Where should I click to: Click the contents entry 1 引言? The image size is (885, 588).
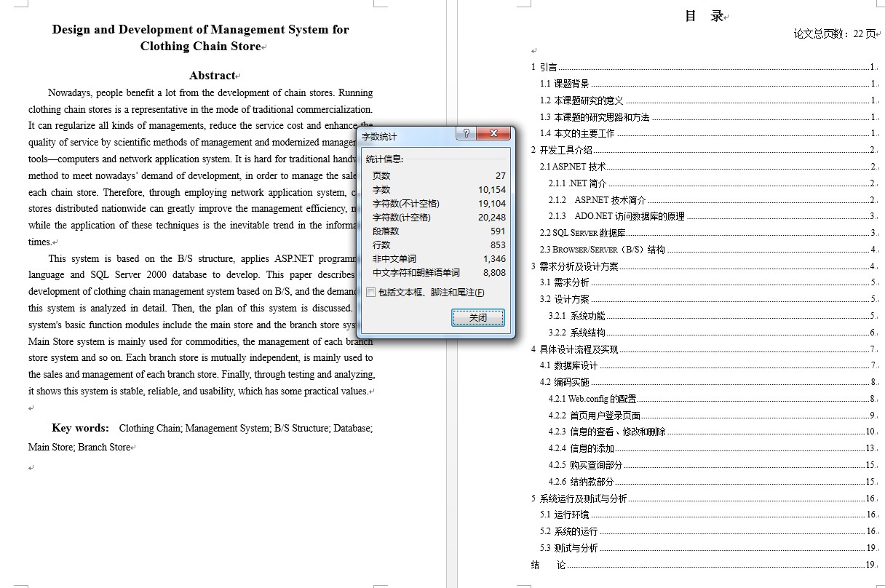pyautogui.click(x=703, y=67)
